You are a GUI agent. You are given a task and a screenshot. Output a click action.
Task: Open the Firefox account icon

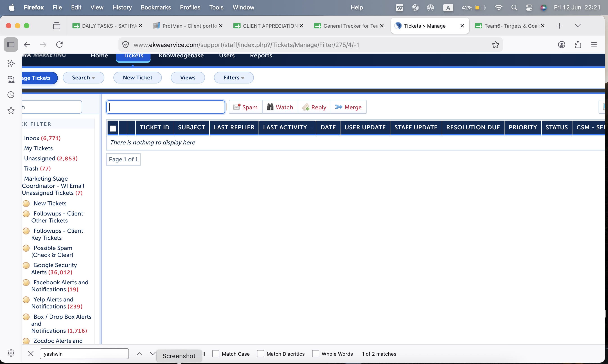point(562,45)
